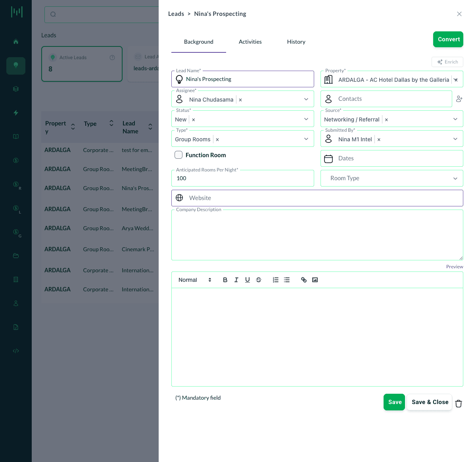Switch to the Activities tab
The width and height of the screenshot is (476, 462).
250,42
